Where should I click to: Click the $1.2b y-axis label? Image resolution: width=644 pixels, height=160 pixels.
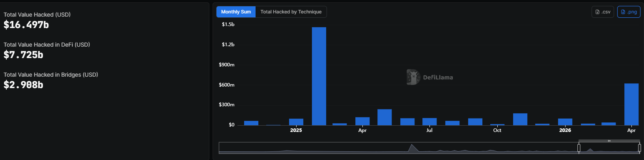pyautogui.click(x=228, y=45)
